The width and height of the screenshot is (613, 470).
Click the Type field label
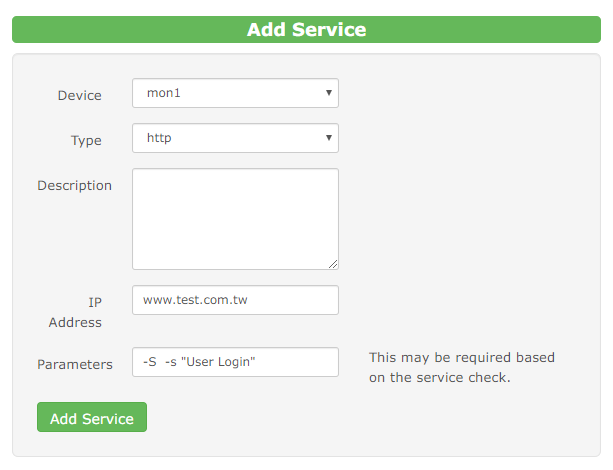[86, 140]
